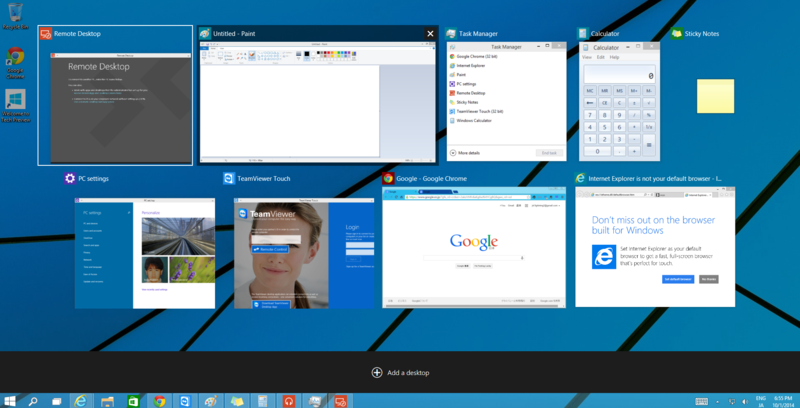Click the Chrome icon beside Google - Google Chrome
Viewport: 800px width, 408px height.
[388, 178]
